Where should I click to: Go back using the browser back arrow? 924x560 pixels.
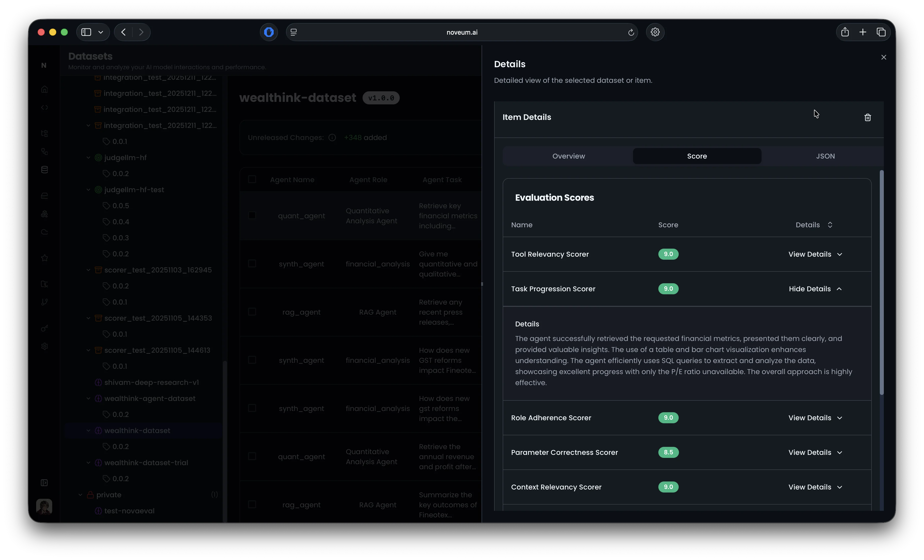tap(123, 32)
